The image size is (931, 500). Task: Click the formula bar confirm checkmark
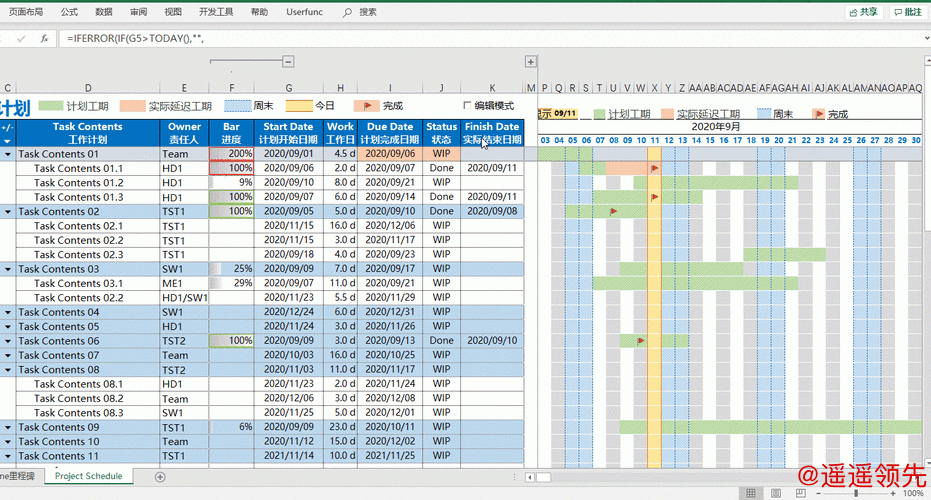coord(21,37)
